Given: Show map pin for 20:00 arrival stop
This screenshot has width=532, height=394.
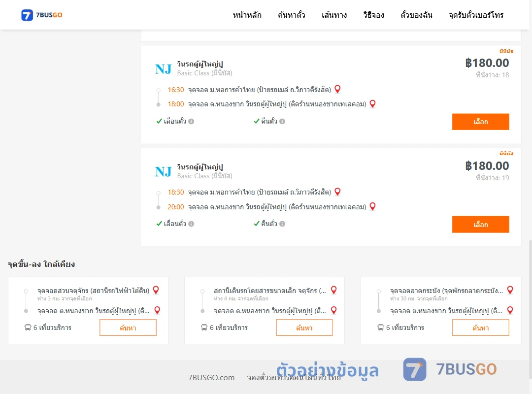Looking at the screenshot, I should coord(372,206).
